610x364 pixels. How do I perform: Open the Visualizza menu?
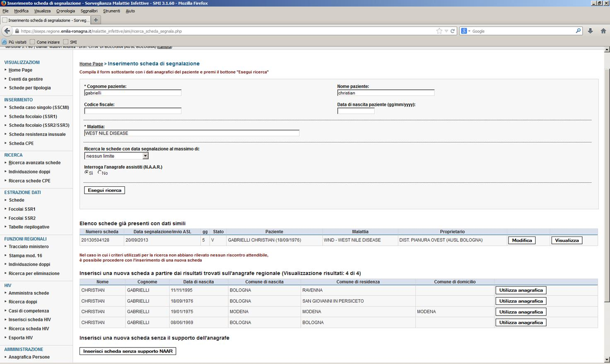click(42, 11)
